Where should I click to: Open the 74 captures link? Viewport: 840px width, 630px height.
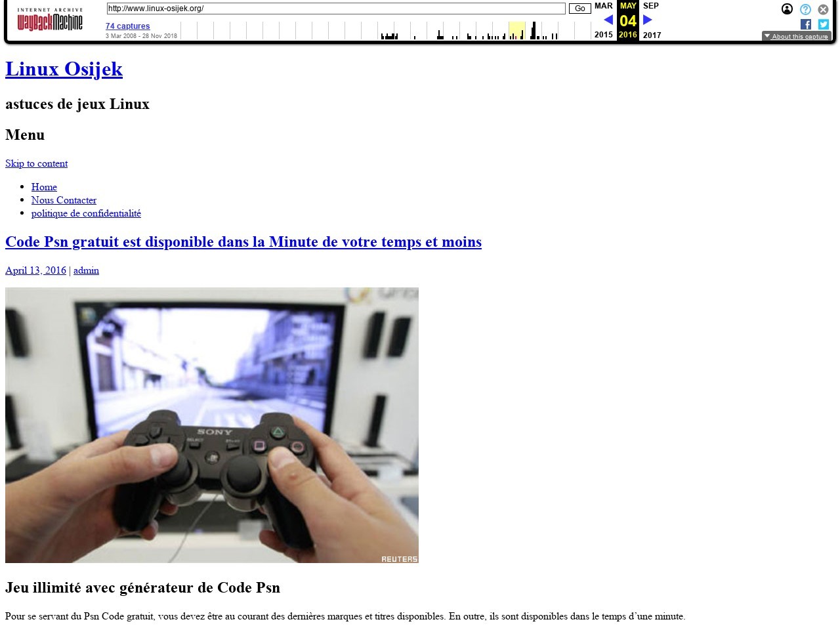tap(127, 26)
